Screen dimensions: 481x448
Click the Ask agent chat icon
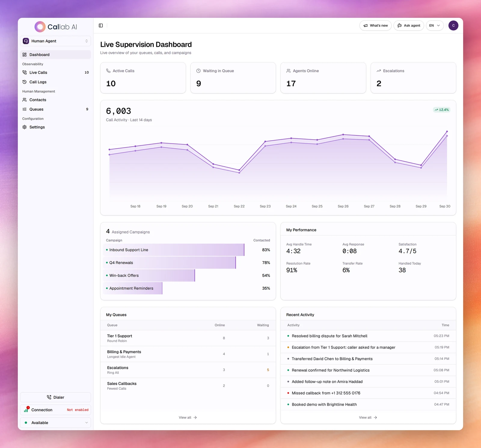click(400, 26)
